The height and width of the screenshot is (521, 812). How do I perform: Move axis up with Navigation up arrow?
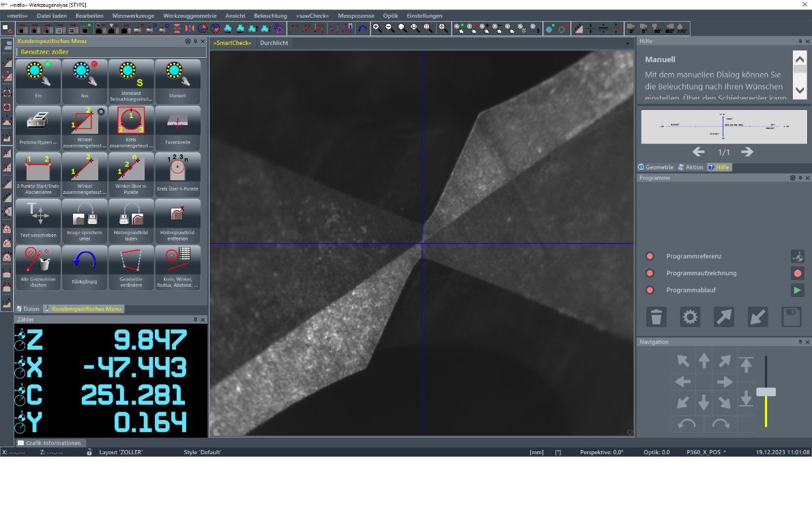(704, 361)
